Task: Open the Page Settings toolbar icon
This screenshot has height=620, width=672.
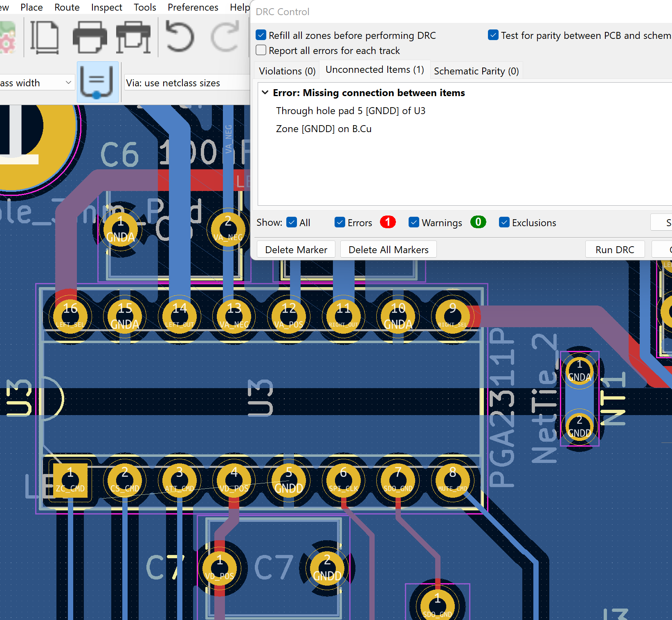Action: [x=45, y=38]
